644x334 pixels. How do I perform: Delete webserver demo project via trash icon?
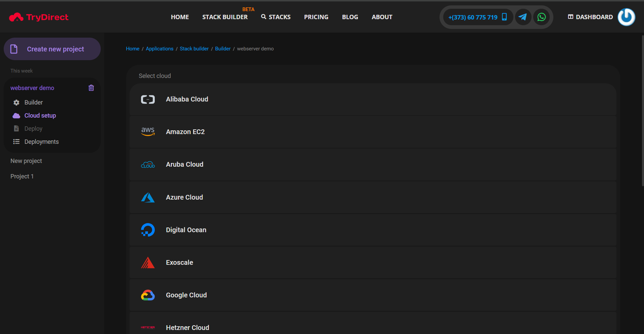click(x=91, y=88)
